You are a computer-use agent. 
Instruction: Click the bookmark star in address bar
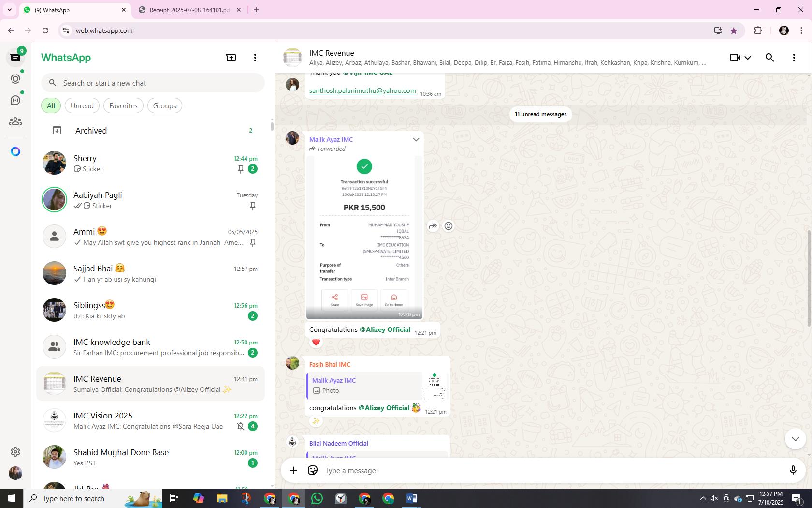(734, 30)
